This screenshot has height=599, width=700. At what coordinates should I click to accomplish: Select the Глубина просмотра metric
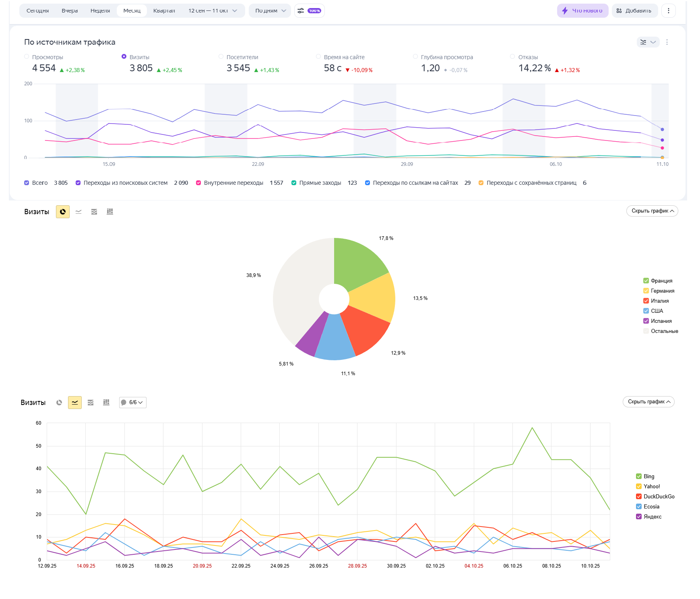point(415,57)
